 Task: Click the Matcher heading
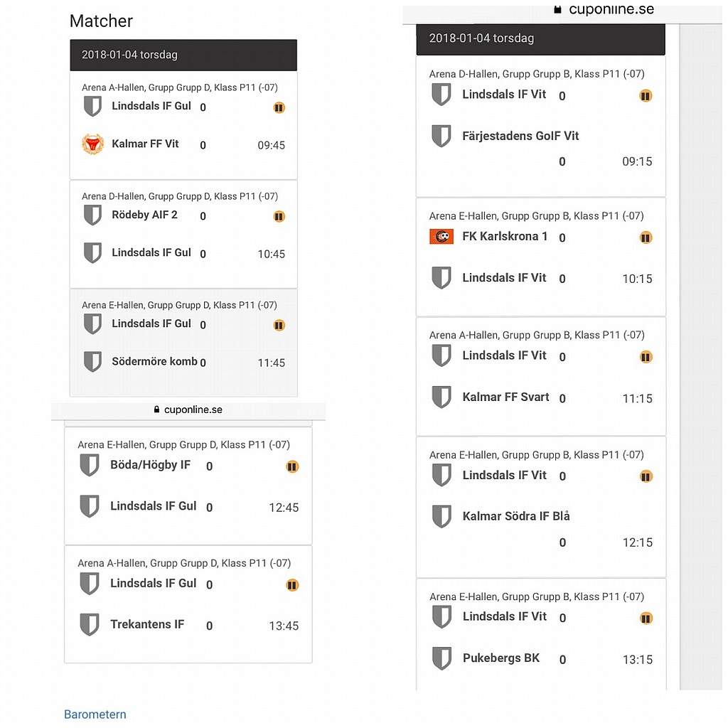[x=101, y=21]
